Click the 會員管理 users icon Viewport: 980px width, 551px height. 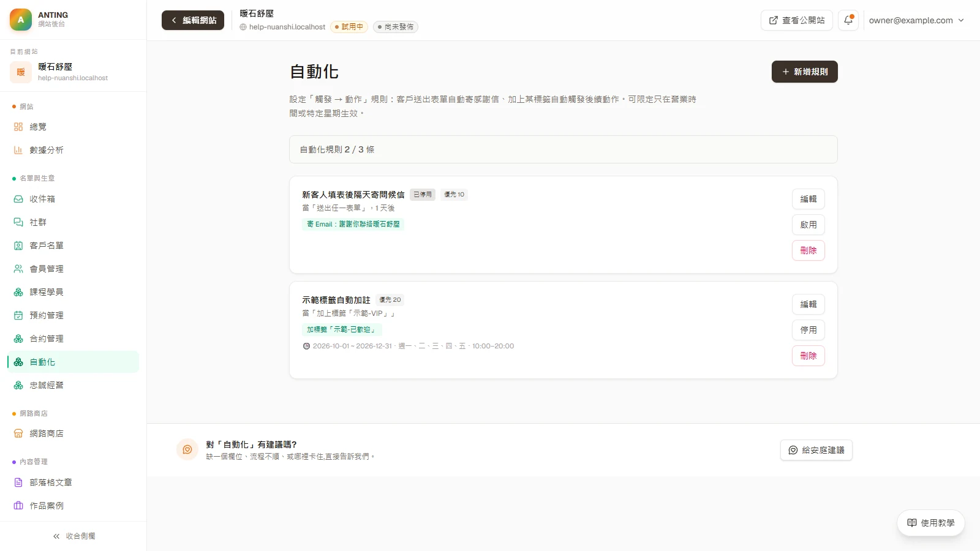tap(18, 269)
